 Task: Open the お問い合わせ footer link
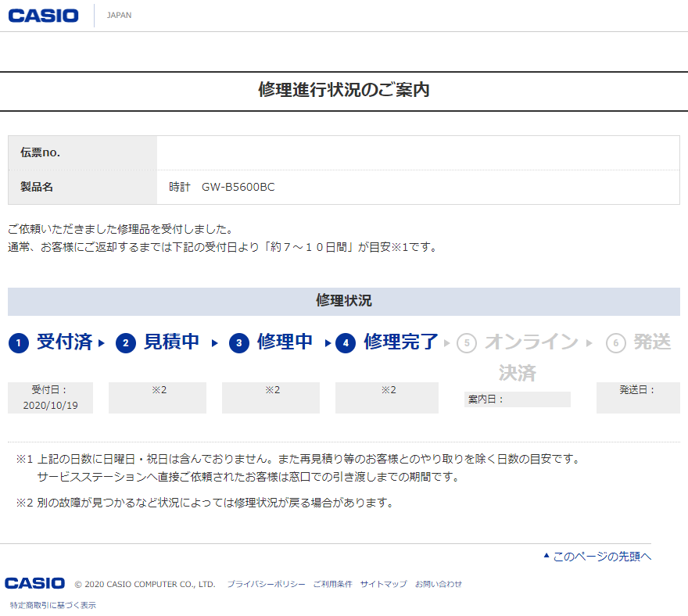(438, 584)
